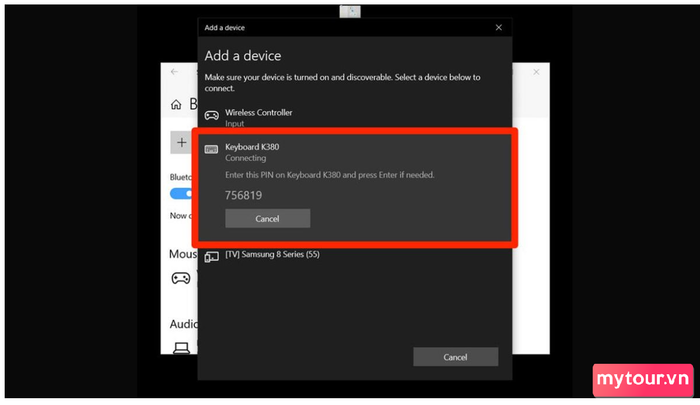Click laptop icon under Audio section in Settings

click(181, 348)
